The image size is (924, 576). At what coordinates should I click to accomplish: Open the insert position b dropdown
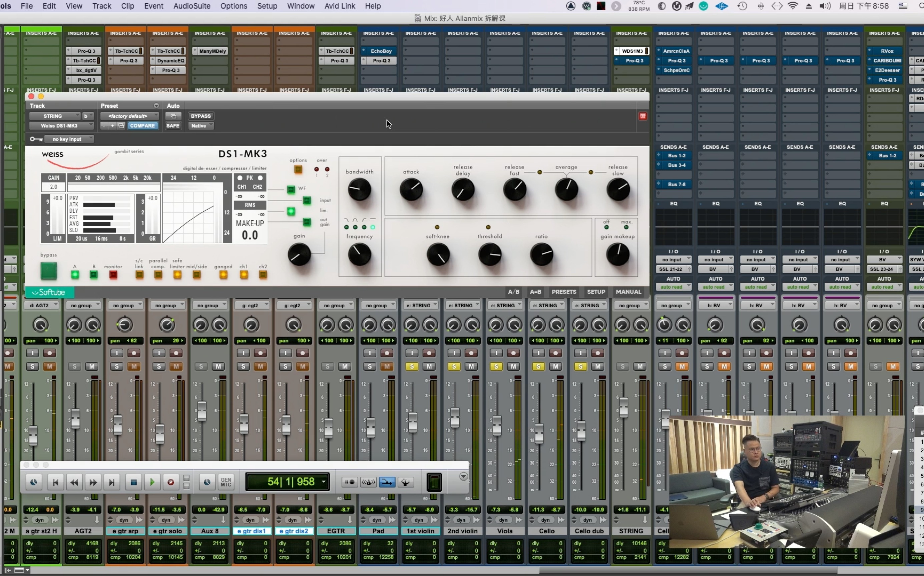coord(88,116)
